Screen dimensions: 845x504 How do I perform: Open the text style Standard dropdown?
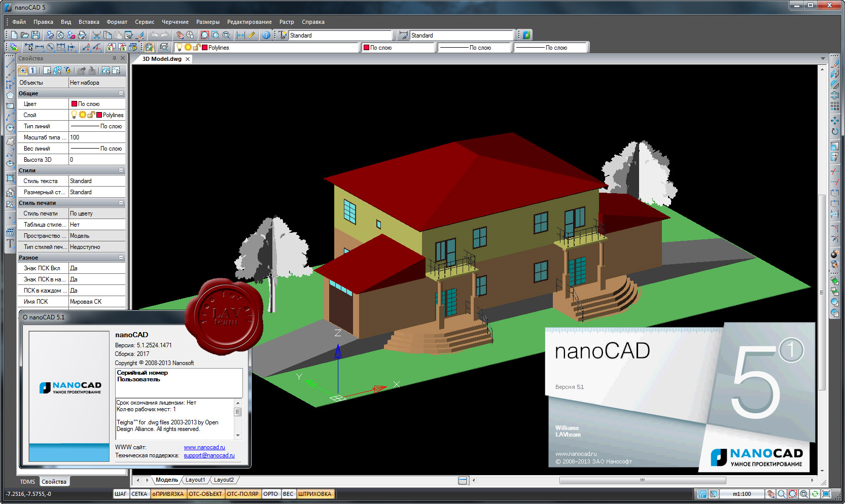pyautogui.click(x=340, y=35)
